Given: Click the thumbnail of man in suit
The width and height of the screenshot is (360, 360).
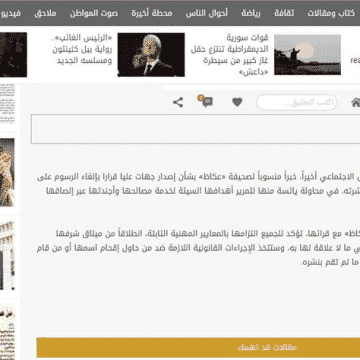Looking at the screenshot, I should 151,54.
